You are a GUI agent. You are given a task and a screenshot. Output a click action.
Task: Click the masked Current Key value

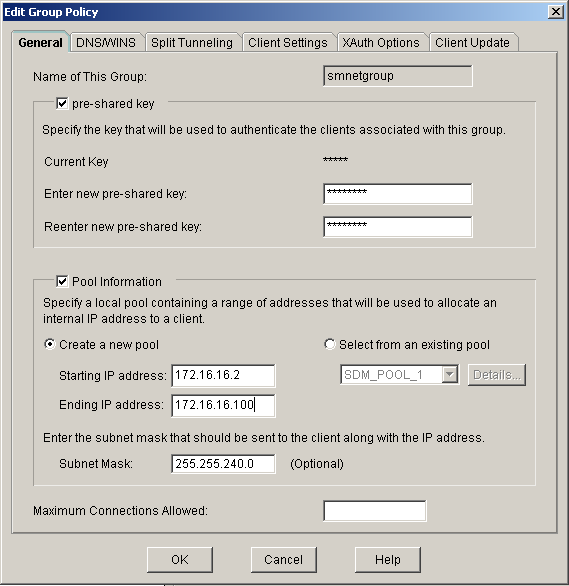point(335,161)
